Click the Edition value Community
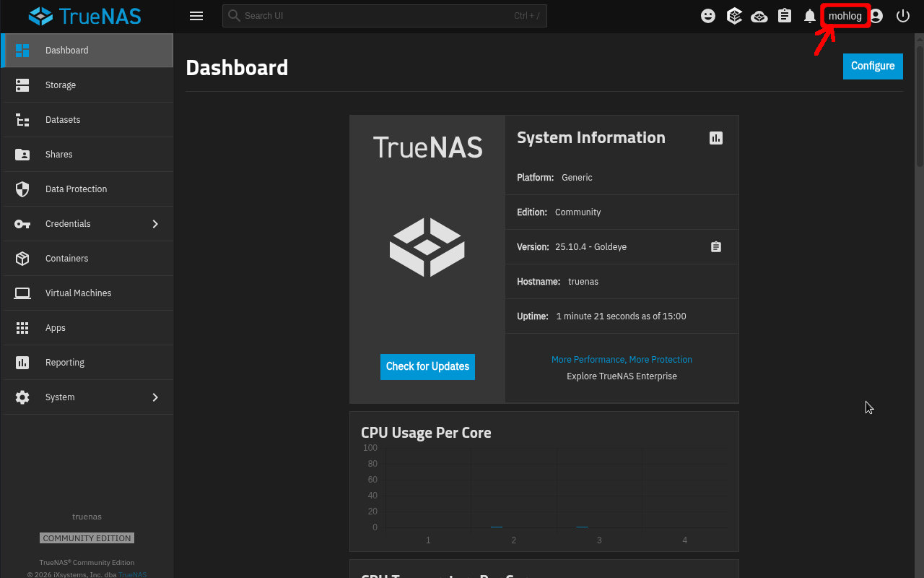 point(577,212)
